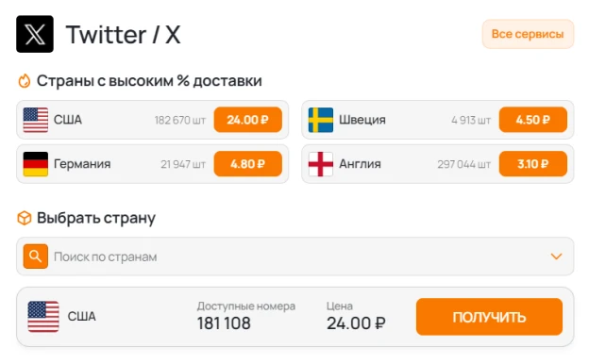Click the Twitter / X logo icon
589x364 pixels.
coord(35,34)
